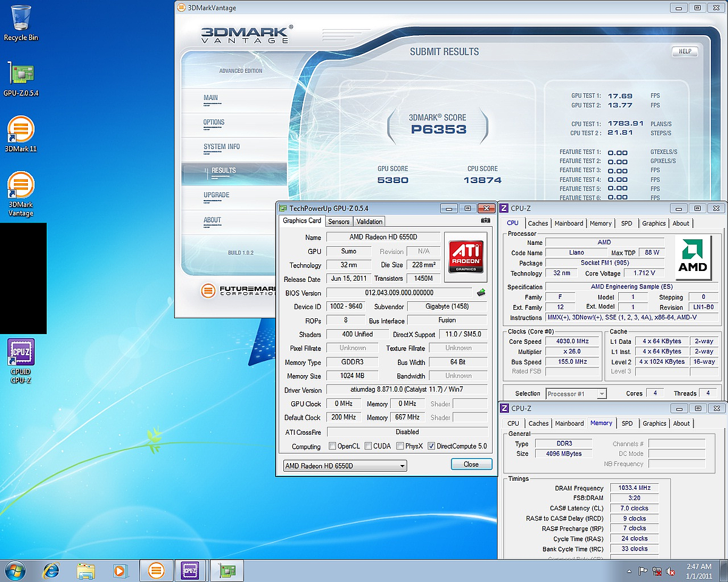The width and height of the screenshot is (728, 582).
Task: Open Graphics tab in CPU-Z processor window
Action: (654, 224)
